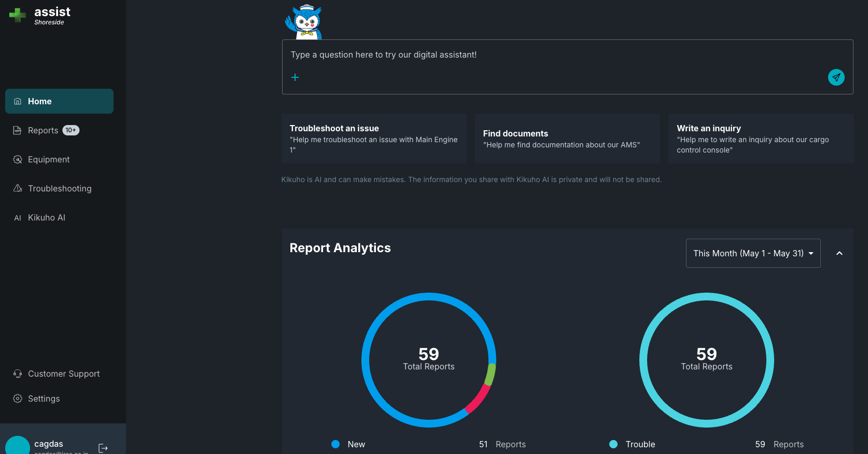
Task: Open the Customer Support link
Action: [59, 374]
